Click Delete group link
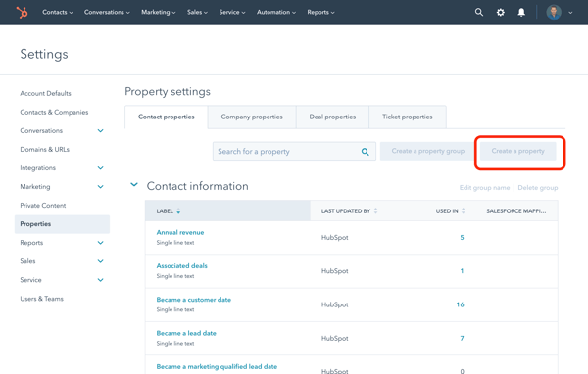Screen dimensions: 588x374 (537, 188)
